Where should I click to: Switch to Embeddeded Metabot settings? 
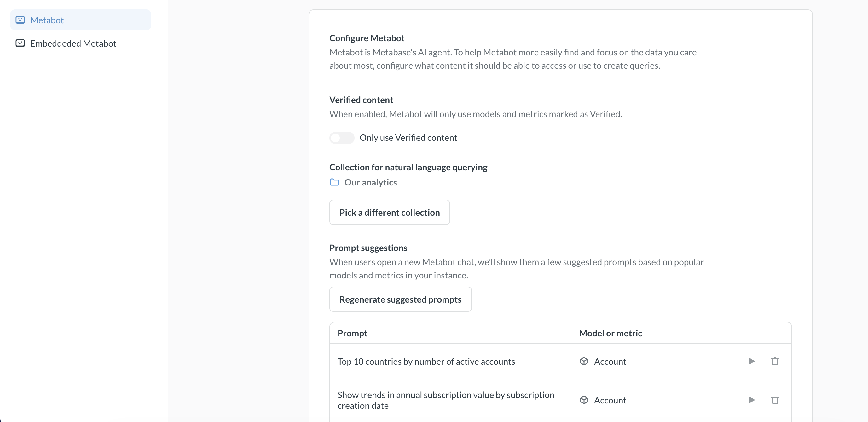[x=73, y=43]
